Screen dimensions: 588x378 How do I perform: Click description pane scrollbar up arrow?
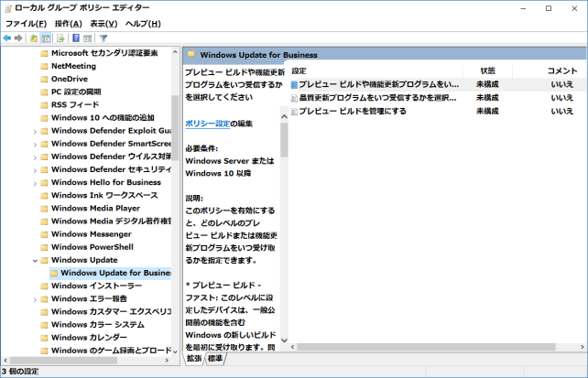(x=284, y=116)
